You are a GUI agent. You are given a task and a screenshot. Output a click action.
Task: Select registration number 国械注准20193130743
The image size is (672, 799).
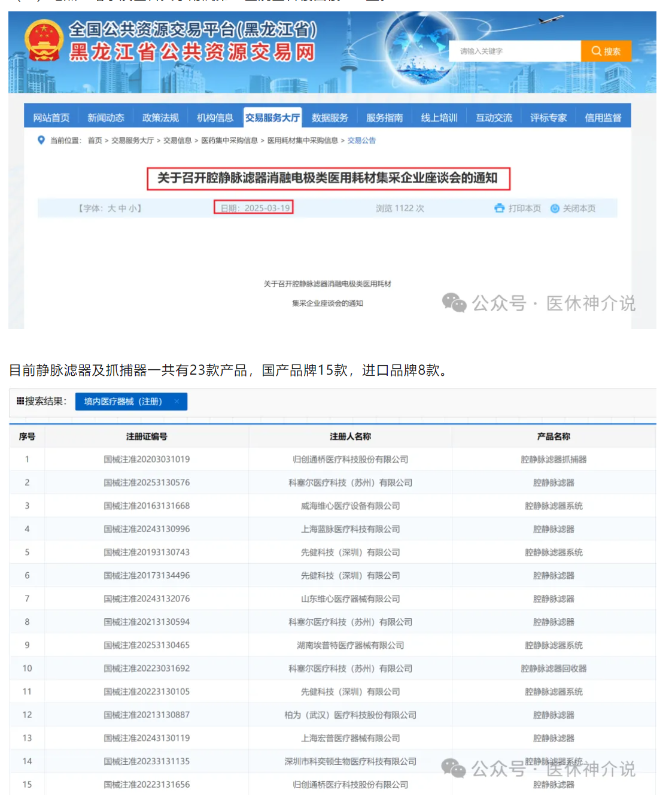coord(147,552)
